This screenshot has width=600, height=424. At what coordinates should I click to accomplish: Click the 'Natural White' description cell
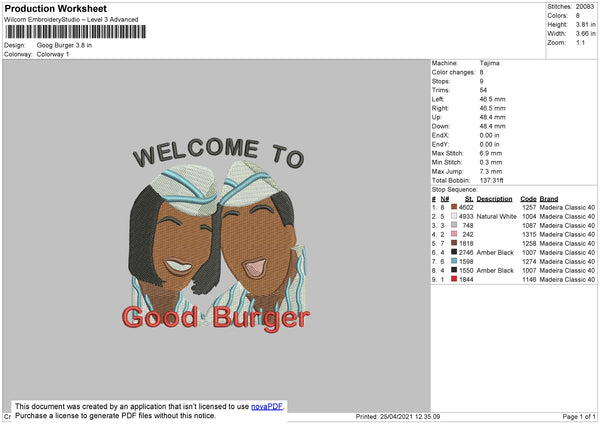coord(497,216)
